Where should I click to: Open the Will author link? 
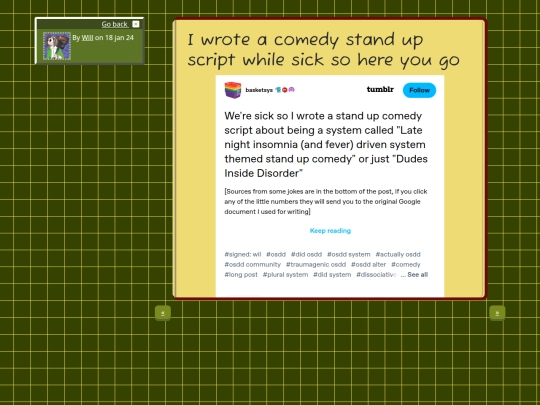point(87,38)
